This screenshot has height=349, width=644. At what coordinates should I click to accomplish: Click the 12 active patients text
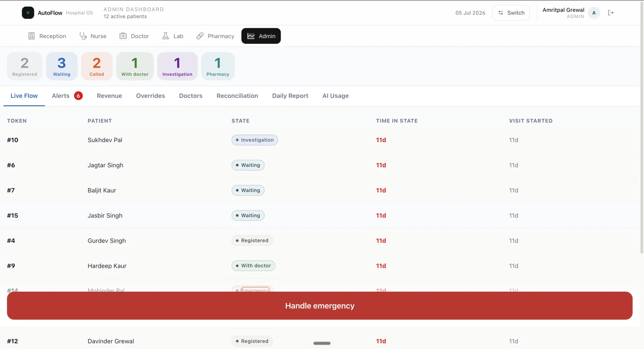pos(125,16)
